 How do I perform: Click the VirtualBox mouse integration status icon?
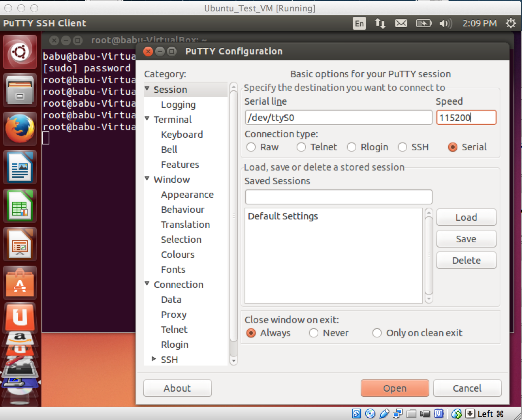[457, 414]
